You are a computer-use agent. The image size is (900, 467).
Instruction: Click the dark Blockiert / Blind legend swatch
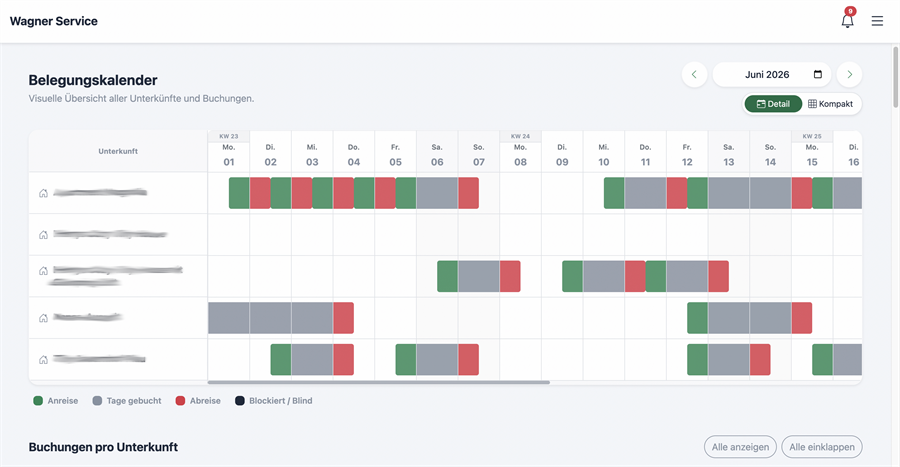(239, 400)
